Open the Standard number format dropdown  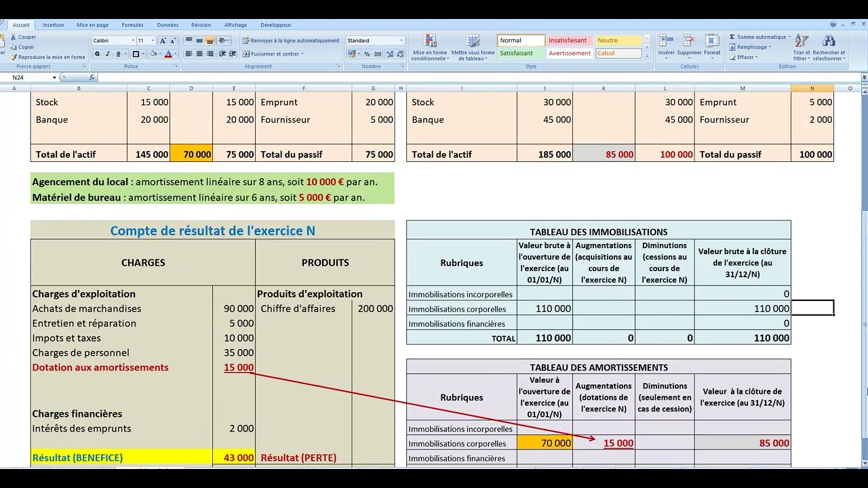point(401,41)
